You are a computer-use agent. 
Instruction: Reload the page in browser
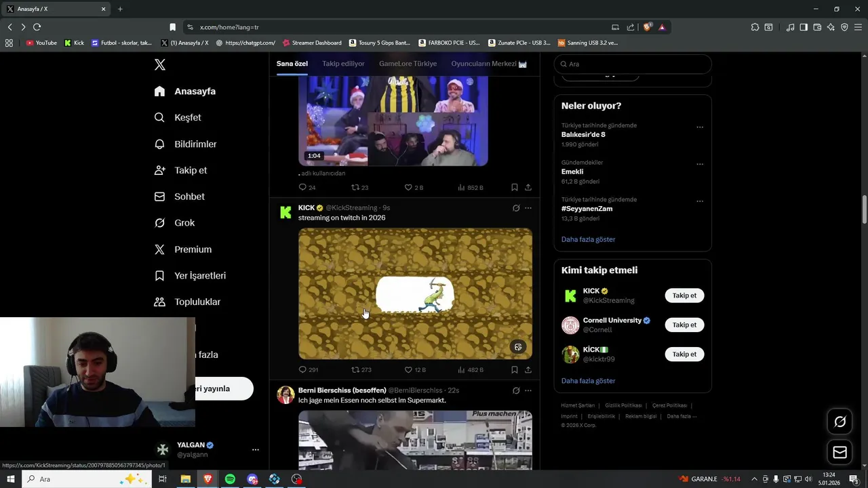(x=37, y=27)
